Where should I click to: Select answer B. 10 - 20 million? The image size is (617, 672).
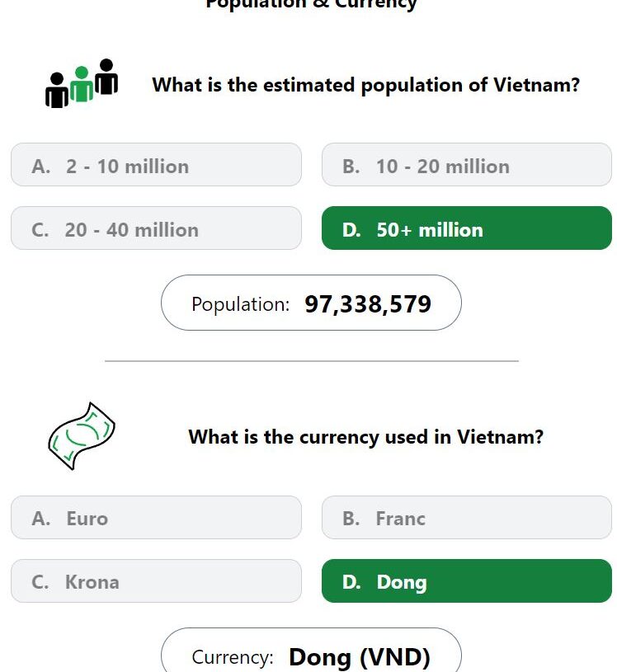(x=467, y=165)
